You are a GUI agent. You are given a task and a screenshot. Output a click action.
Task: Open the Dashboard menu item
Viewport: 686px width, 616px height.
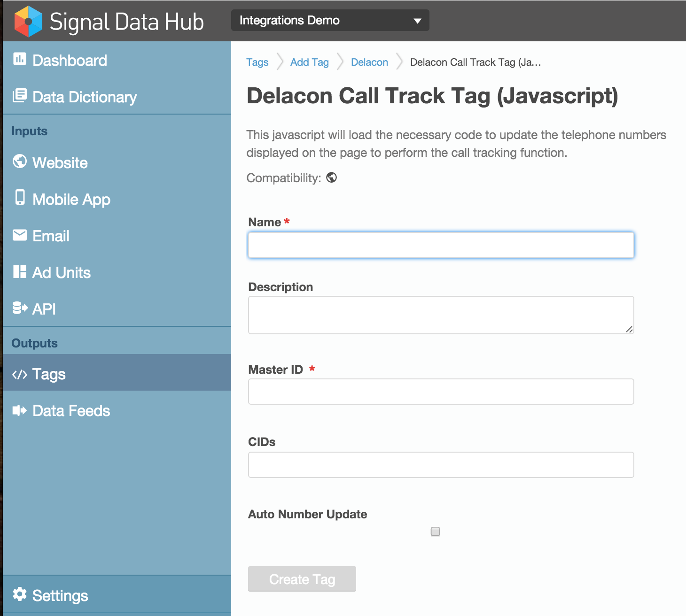[117, 60]
